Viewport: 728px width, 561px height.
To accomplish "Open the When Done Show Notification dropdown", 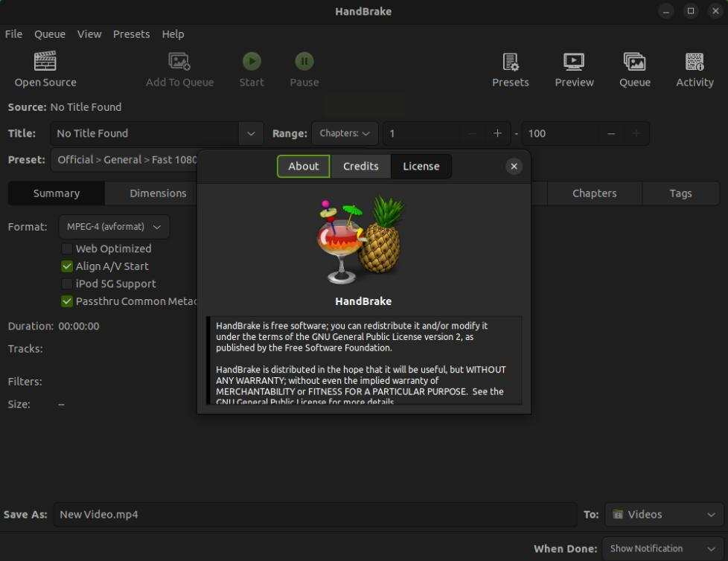I will 662,548.
